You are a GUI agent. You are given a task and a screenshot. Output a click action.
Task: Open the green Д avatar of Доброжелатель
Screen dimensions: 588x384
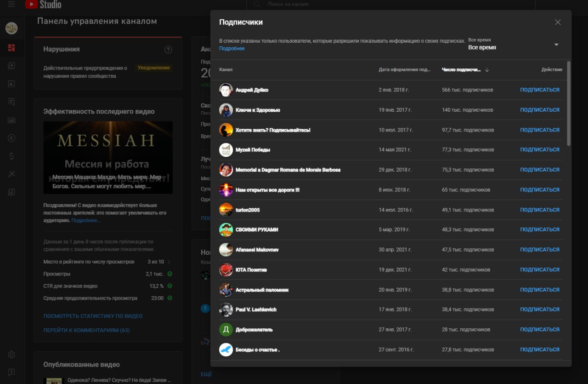tap(226, 330)
